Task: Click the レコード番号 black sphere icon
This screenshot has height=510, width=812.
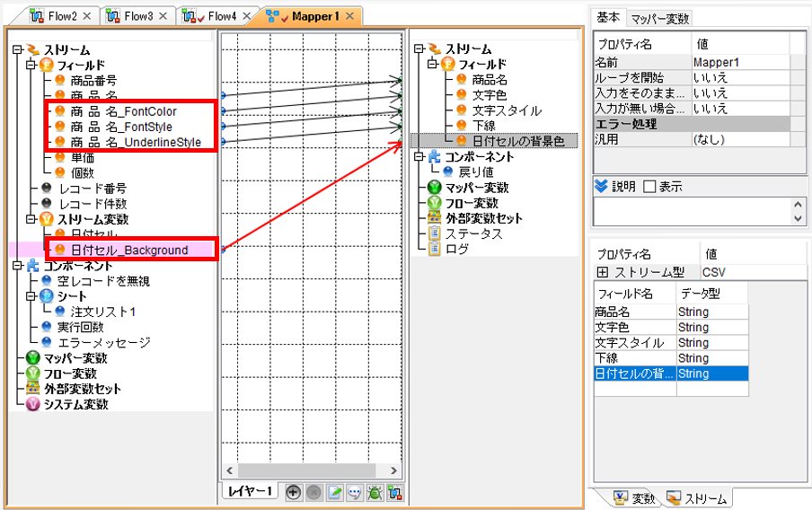Action: [47, 188]
